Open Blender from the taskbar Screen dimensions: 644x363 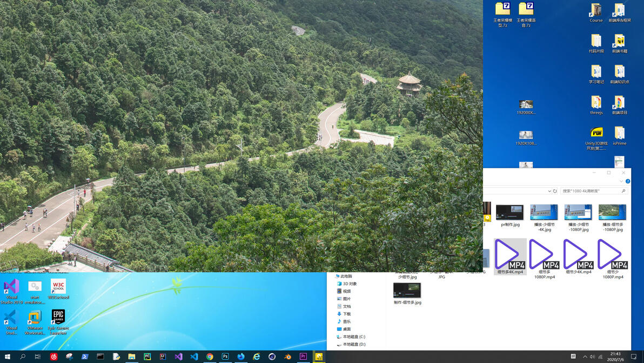click(287, 357)
